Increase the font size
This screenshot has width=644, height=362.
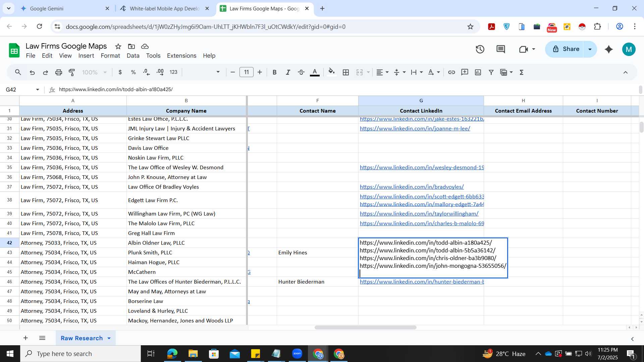[260, 72]
